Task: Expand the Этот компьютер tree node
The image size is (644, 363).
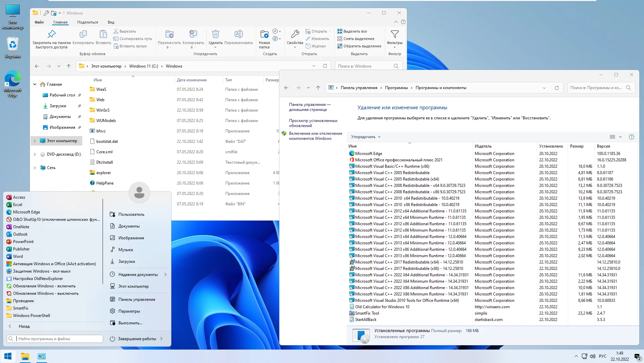Action: coord(35,141)
